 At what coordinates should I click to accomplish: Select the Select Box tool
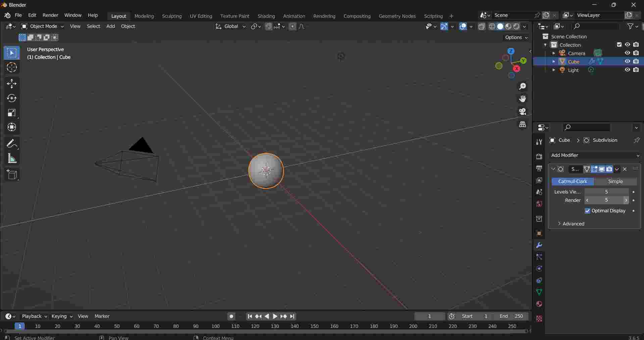coord(12,53)
